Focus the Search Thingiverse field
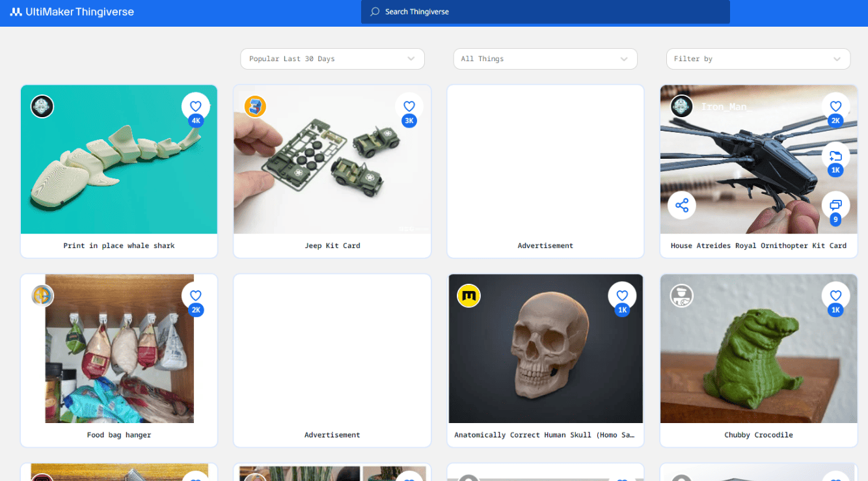 [x=545, y=12]
